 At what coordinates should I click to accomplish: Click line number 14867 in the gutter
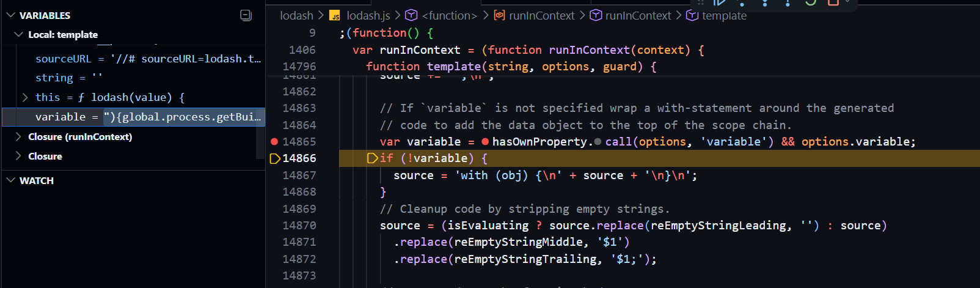tap(299, 175)
